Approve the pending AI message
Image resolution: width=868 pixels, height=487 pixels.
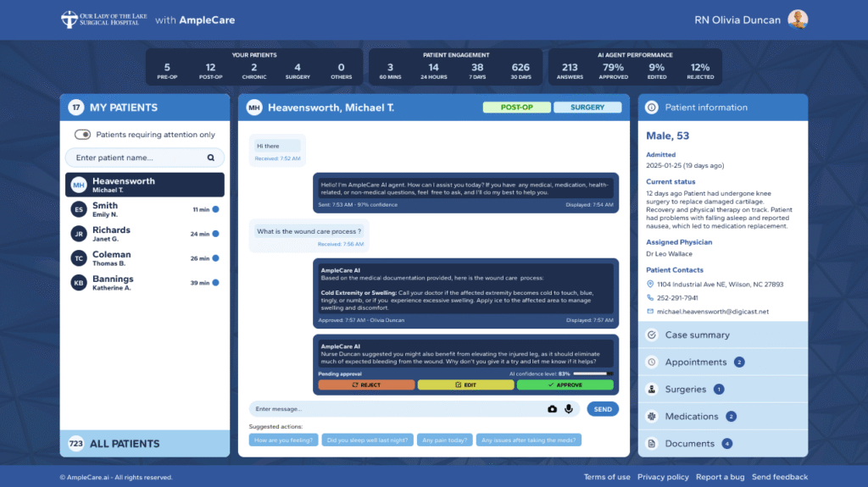(x=565, y=385)
